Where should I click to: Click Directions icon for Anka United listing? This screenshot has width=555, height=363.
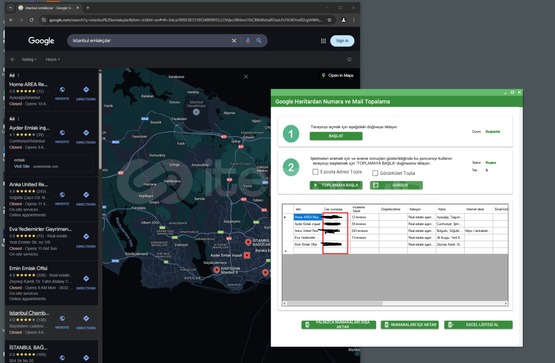point(86,195)
